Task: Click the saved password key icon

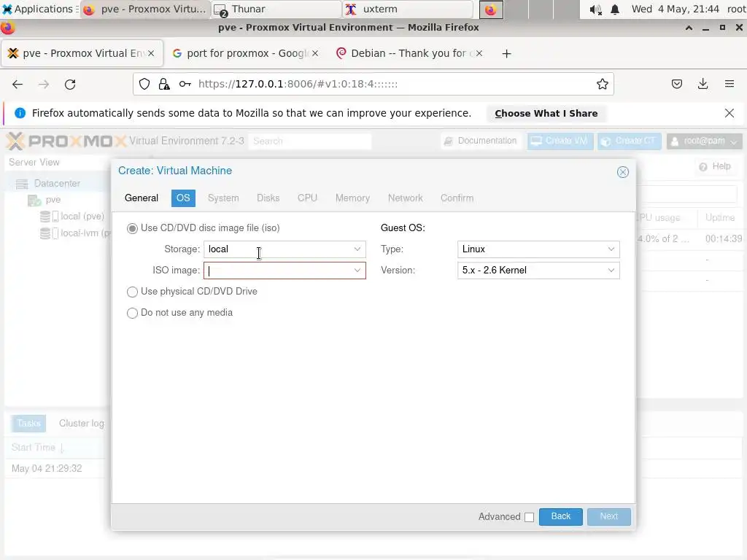Action: pyautogui.click(x=185, y=85)
